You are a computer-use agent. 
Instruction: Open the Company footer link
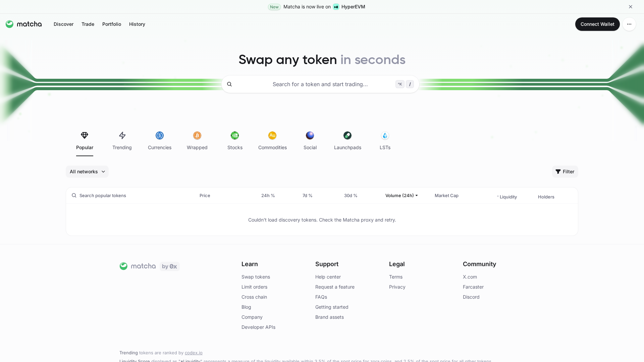[252, 317]
